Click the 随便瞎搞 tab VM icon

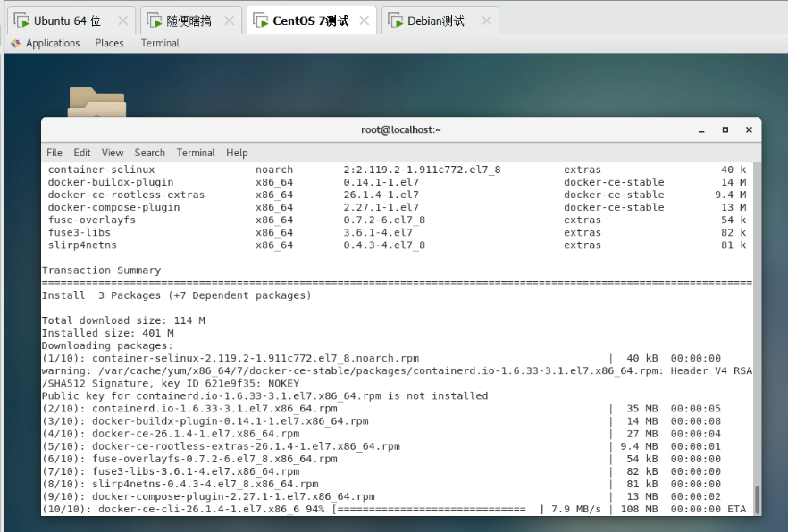[x=155, y=21]
